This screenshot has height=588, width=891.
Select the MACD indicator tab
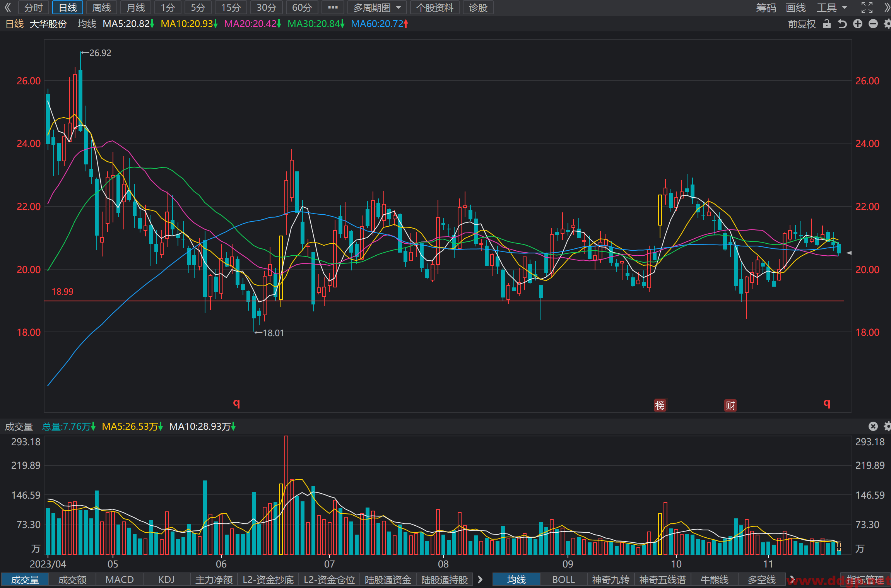pyautogui.click(x=120, y=579)
